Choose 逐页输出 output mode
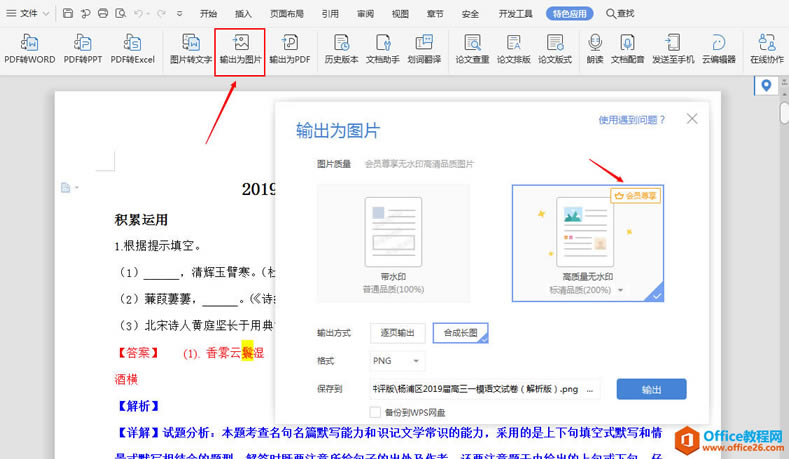 coord(398,333)
